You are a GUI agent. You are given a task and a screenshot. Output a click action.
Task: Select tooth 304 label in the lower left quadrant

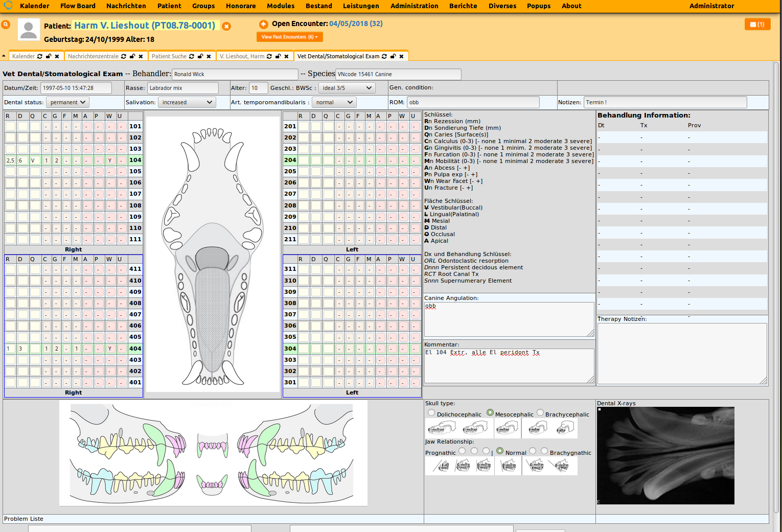click(290, 349)
